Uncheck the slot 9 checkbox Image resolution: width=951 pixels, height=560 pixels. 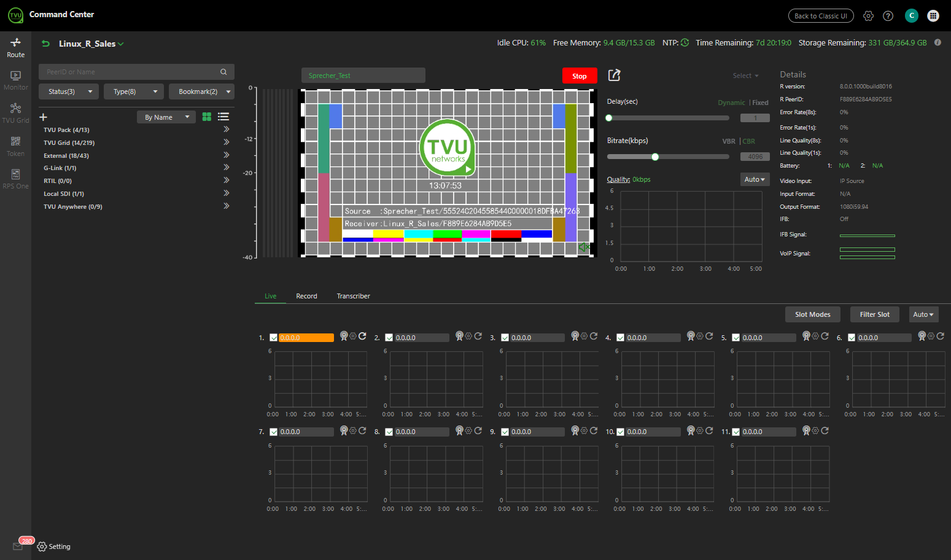click(505, 432)
